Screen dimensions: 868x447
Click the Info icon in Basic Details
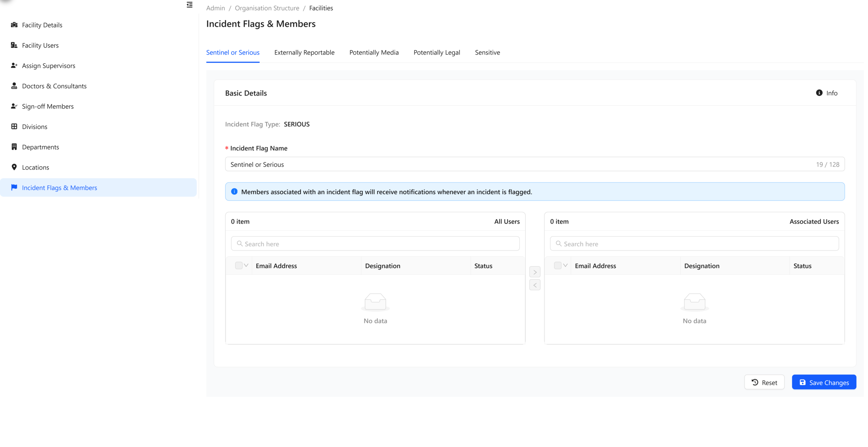coord(819,93)
